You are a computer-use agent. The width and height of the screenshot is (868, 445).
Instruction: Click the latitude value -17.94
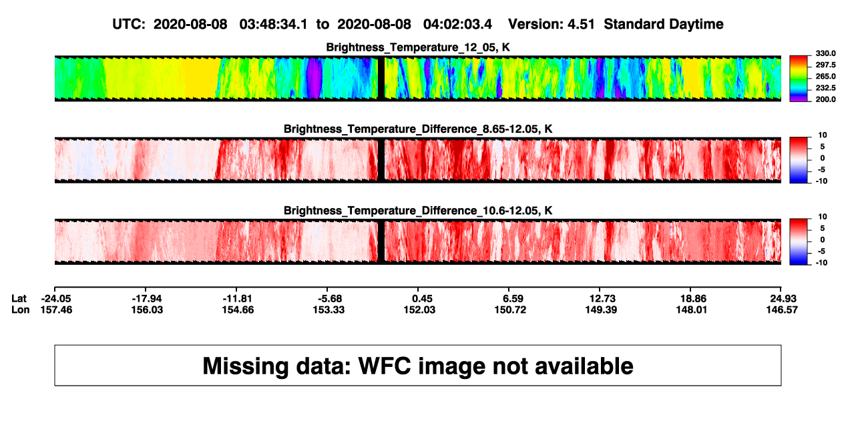(148, 298)
